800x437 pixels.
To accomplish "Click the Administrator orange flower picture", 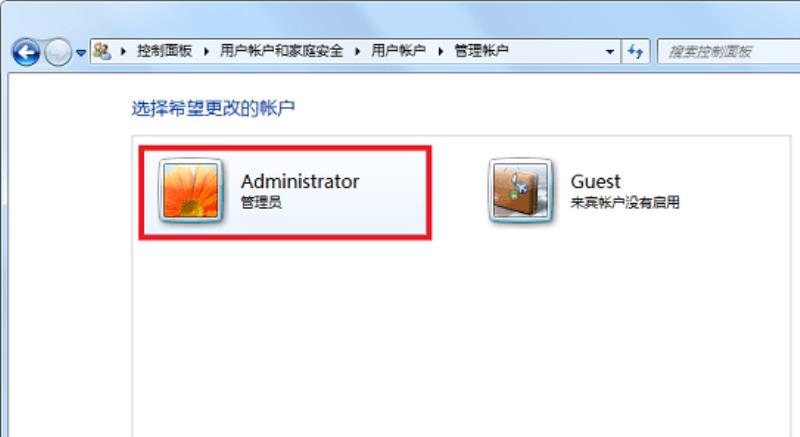I will click(191, 191).
